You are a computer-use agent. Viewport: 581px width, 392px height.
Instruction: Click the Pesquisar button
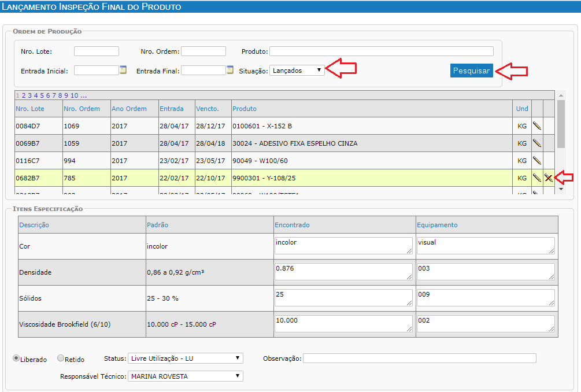472,71
